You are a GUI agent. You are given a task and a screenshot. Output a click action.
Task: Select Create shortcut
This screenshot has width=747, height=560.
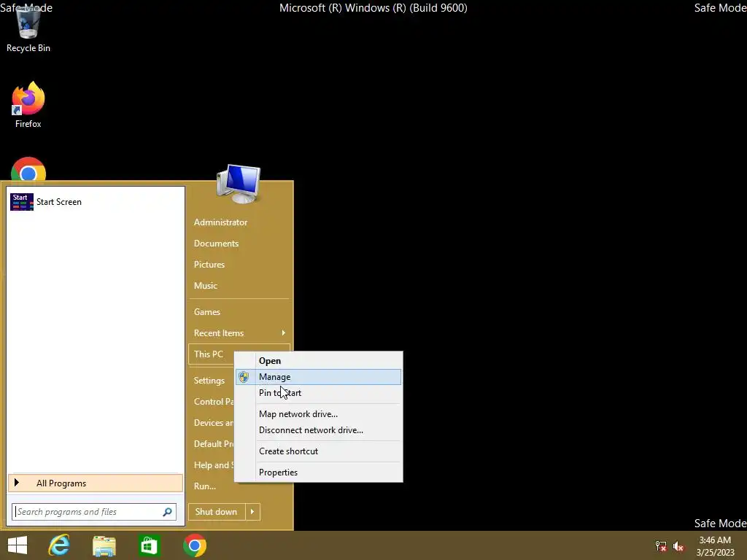(319, 451)
